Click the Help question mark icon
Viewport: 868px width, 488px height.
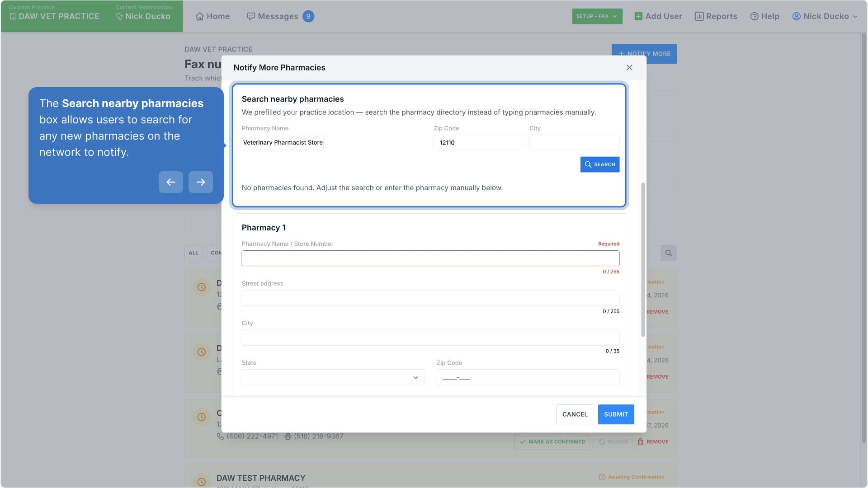click(755, 16)
